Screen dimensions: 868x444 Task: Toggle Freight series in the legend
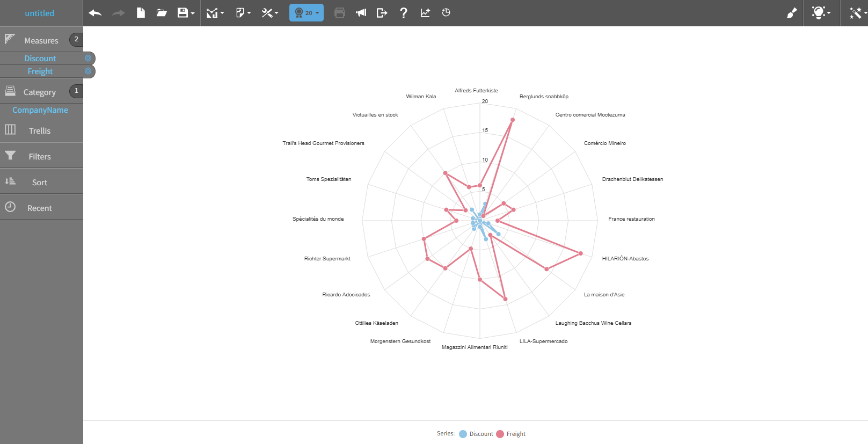pos(511,434)
